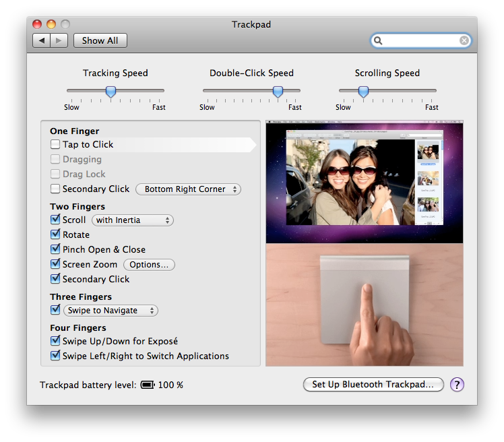Click the Tracking Speed slider handle
The image size is (504, 442).
111,92
